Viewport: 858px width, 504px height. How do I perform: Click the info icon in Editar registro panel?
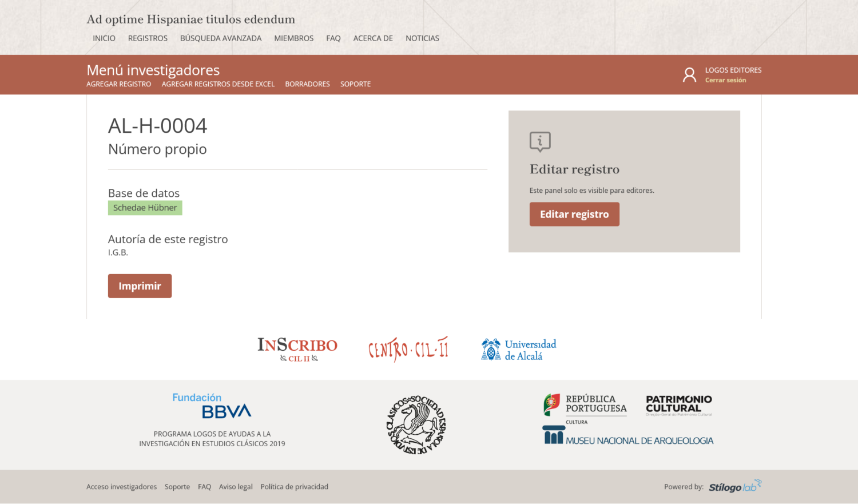tap(540, 142)
